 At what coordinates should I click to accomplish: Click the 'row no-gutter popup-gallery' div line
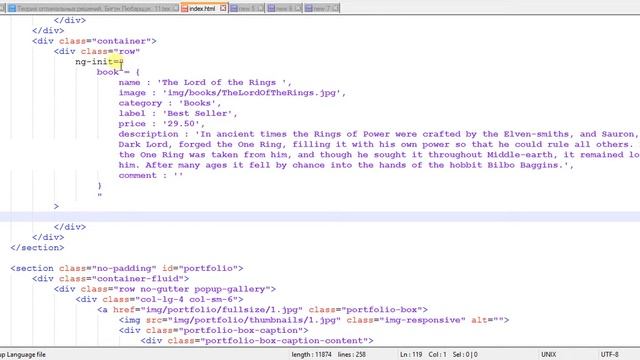coord(165,289)
